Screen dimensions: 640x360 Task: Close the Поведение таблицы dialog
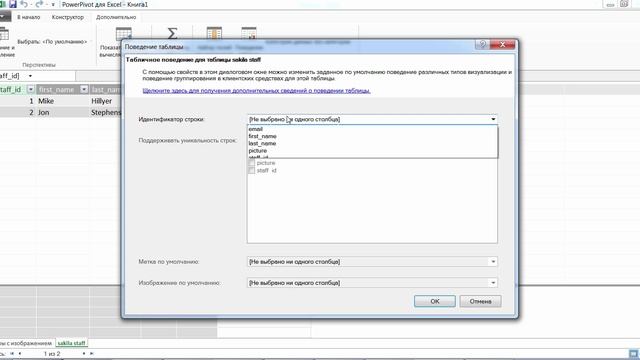(x=502, y=44)
